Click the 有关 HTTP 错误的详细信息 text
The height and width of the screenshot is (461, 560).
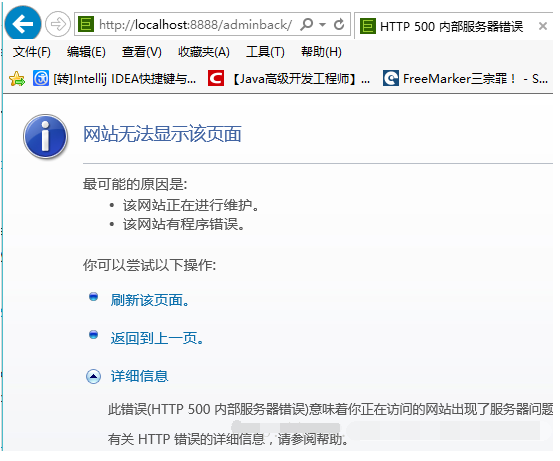229,439
